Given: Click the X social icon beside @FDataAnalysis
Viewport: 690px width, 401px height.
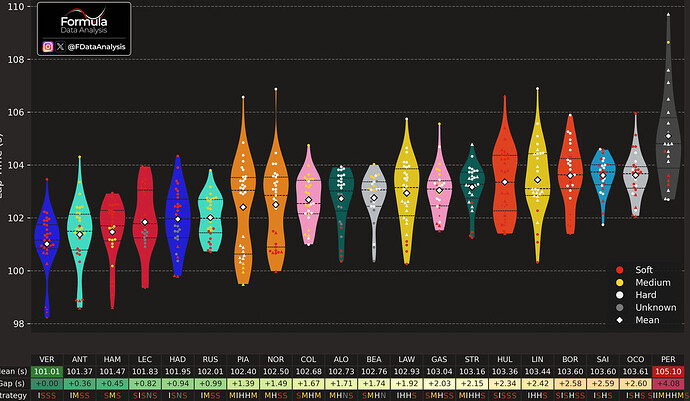Looking at the screenshot, I should [x=61, y=46].
